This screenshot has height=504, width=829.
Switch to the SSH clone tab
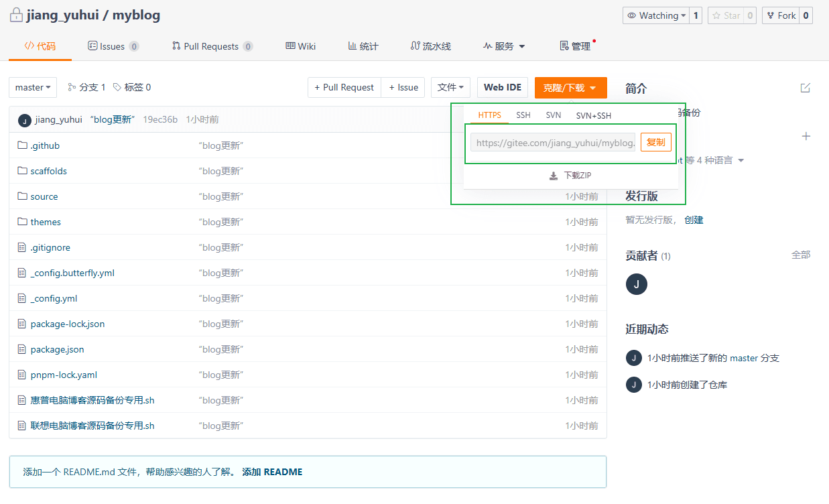[x=523, y=115]
